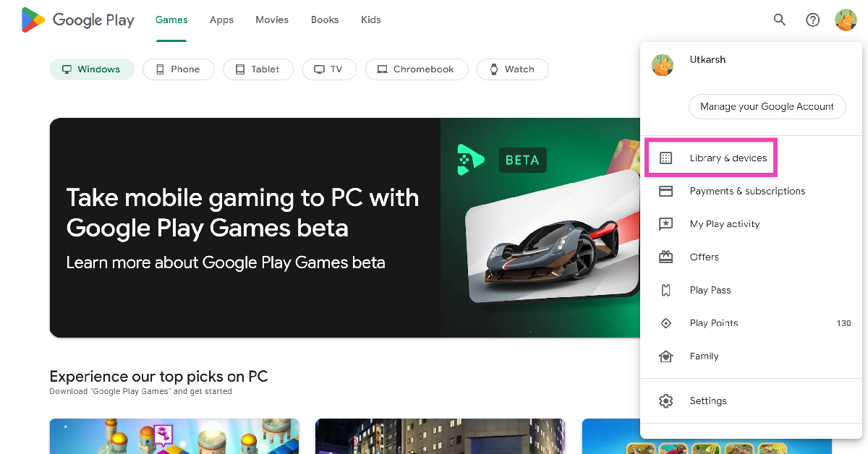The image size is (868, 454).
Task: Open Play Points menu entry
Action: [x=751, y=323]
